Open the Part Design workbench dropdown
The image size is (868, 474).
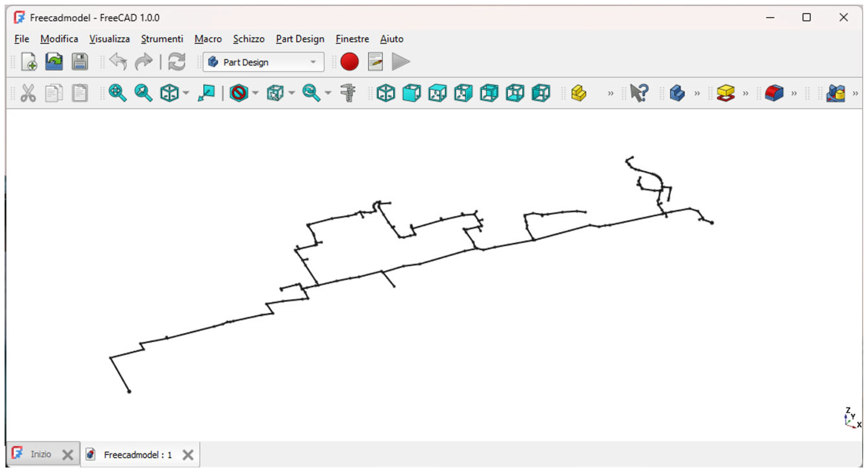(x=264, y=62)
